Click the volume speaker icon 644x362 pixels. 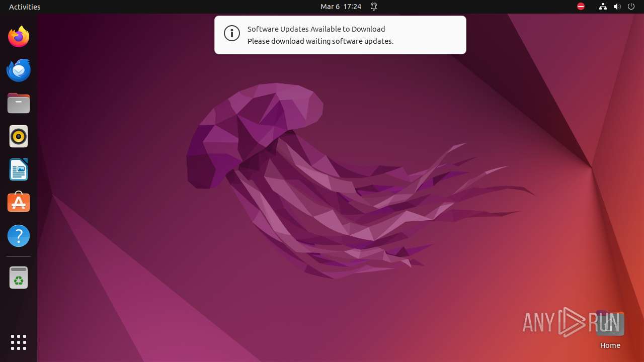coord(617,7)
